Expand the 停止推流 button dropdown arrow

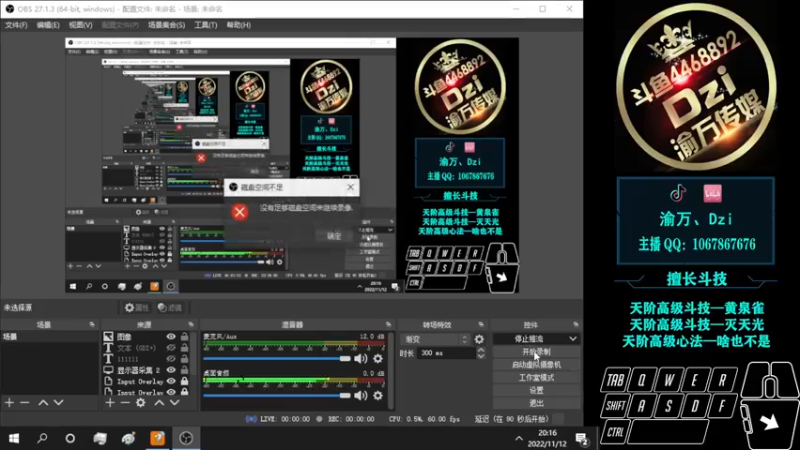pyautogui.click(x=573, y=339)
